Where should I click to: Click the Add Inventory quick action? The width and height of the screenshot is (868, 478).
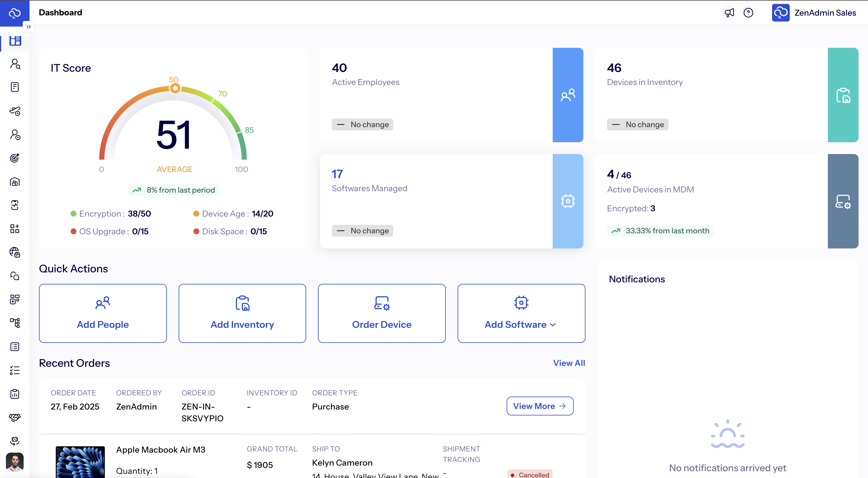click(242, 313)
